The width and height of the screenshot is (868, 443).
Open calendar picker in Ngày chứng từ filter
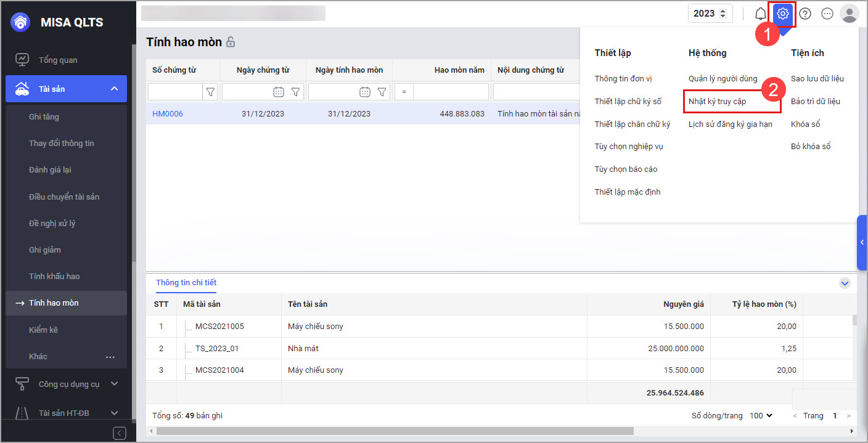[279, 92]
